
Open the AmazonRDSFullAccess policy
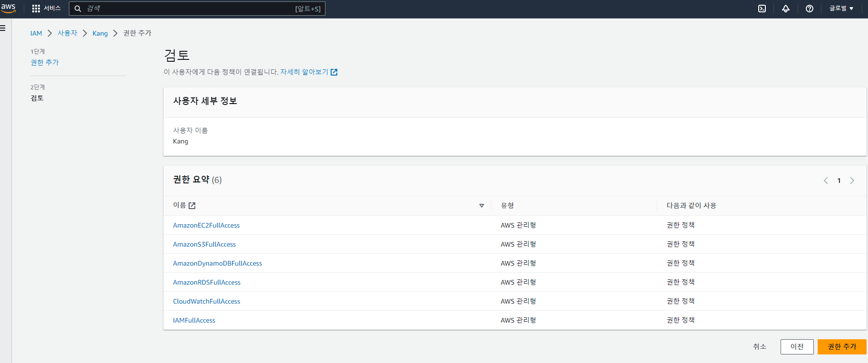(207, 282)
